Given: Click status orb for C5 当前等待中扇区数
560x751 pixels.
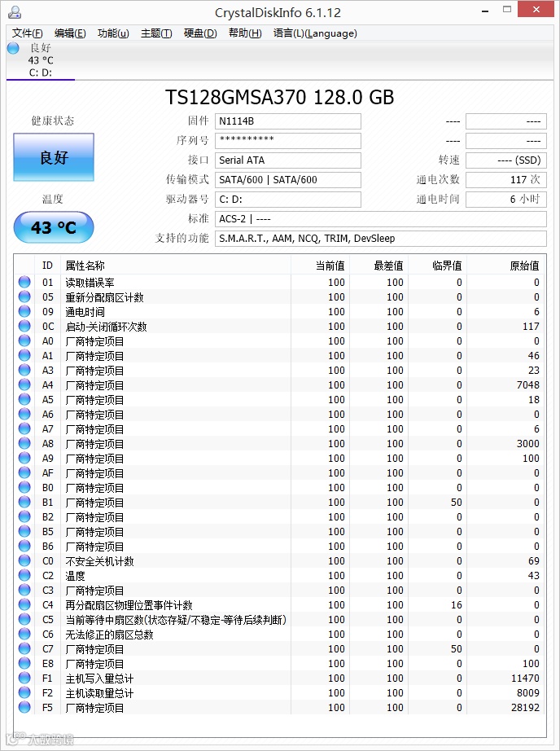Looking at the screenshot, I should click(x=24, y=619).
